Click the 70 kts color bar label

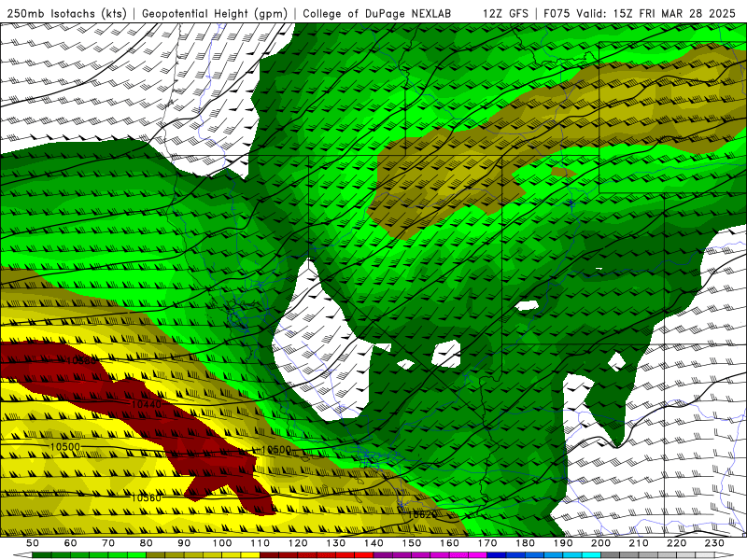pos(108,543)
